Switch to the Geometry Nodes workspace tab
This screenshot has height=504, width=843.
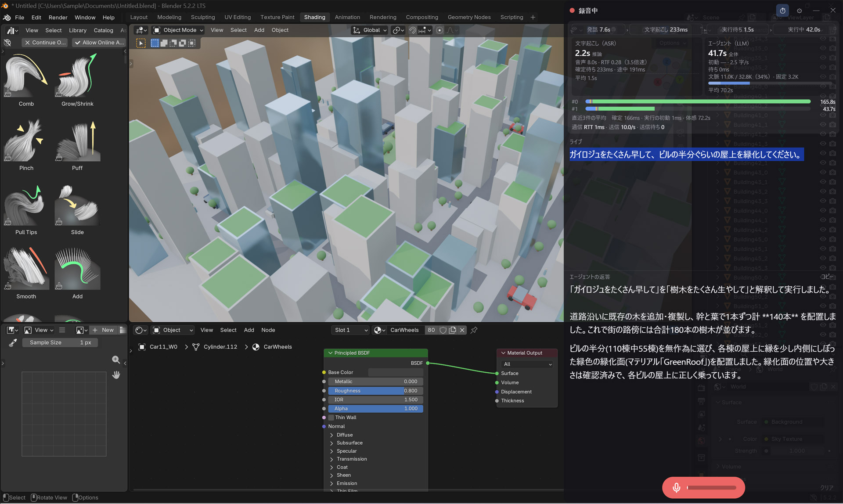click(469, 17)
